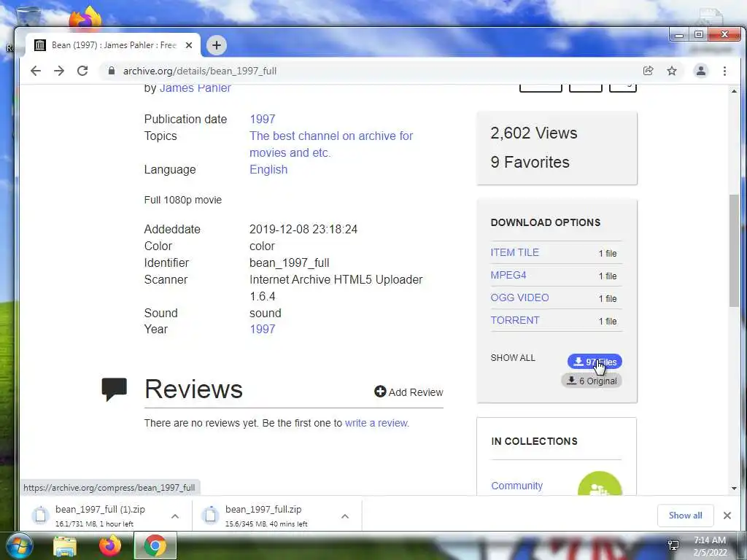Screen dimensions: 747x560
Task: Select the Bean (1997) browser tab
Action: tap(113, 45)
